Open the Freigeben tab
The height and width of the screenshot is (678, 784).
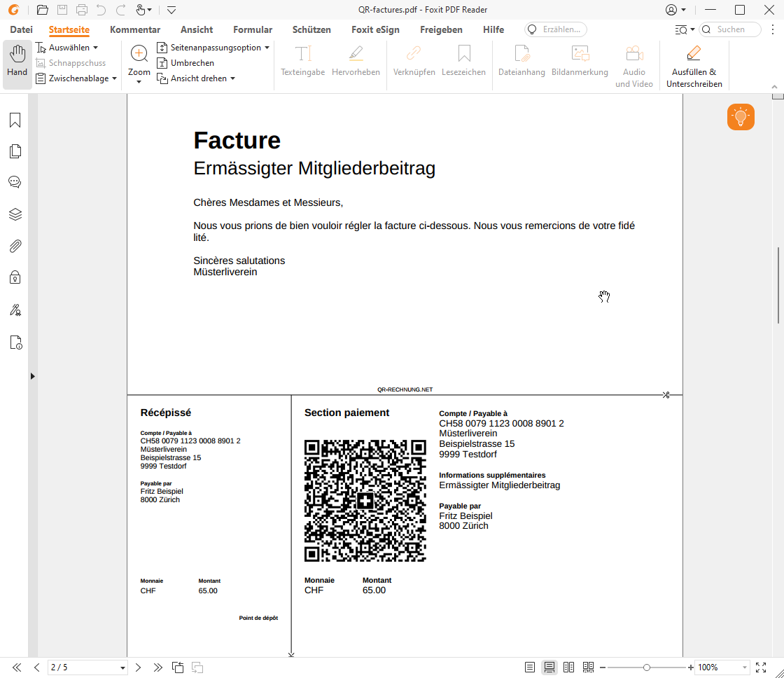[441, 29]
